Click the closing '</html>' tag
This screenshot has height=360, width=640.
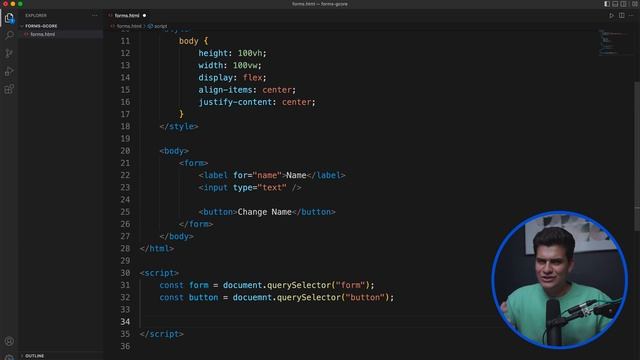point(157,249)
